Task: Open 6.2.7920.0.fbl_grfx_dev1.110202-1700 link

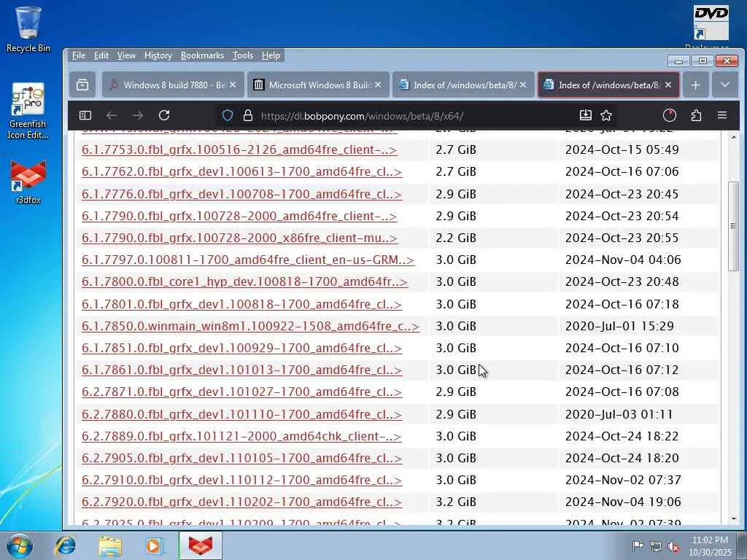Action: 241,502
